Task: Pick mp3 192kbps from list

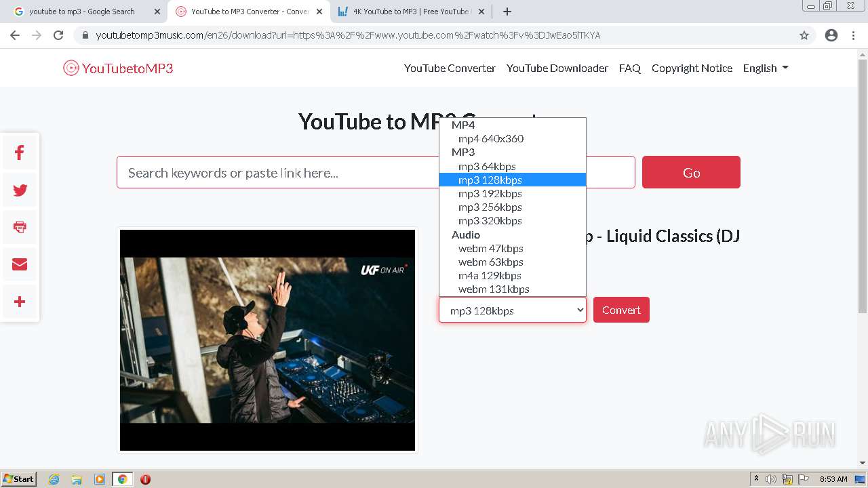Action: [x=512, y=193]
